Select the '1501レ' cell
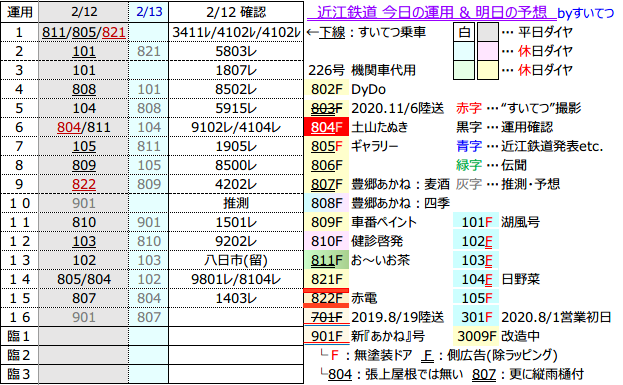 click(x=236, y=222)
